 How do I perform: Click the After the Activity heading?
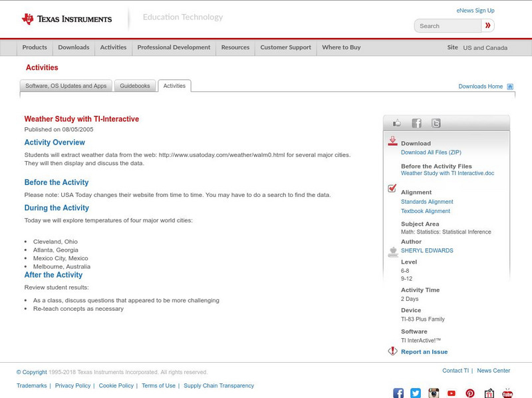tap(53, 275)
